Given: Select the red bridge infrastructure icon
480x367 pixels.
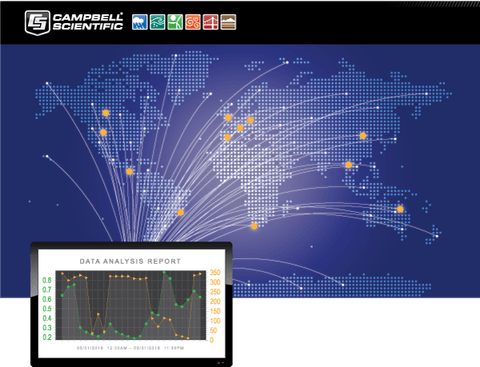Looking at the screenshot, I should (x=210, y=22).
